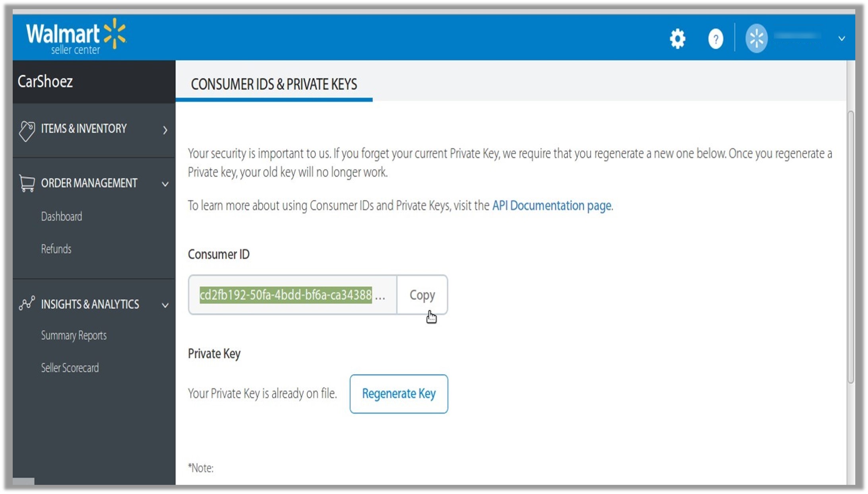The width and height of the screenshot is (868, 494).
Task: Copy the Consumer ID value
Action: click(x=421, y=295)
